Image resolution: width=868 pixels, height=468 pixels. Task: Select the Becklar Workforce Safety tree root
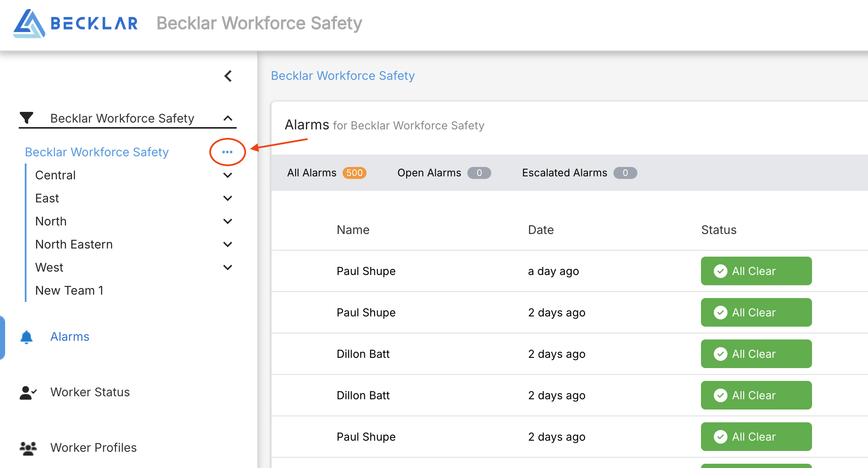click(x=97, y=152)
